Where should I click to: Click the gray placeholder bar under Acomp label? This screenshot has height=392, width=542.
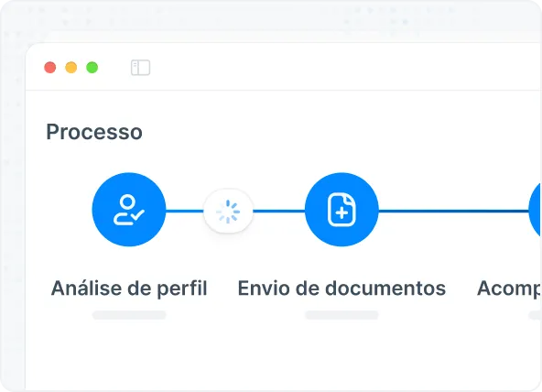(535, 315)
